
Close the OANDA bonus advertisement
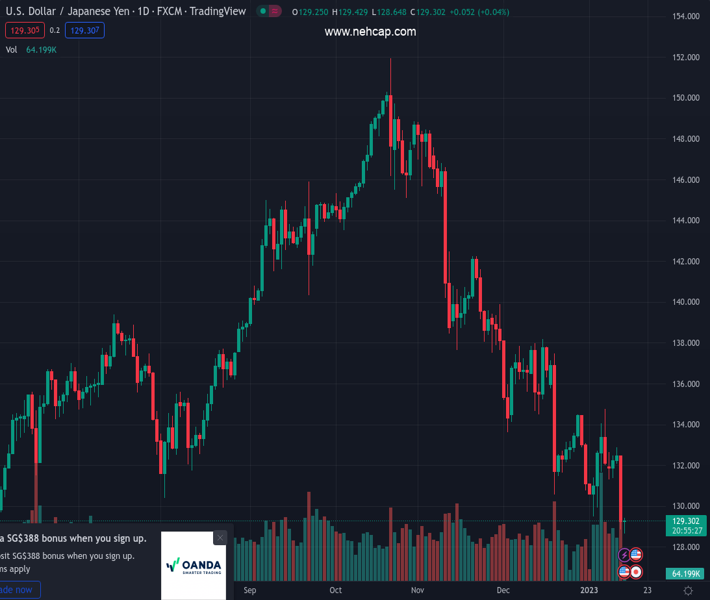pos(221,538)
